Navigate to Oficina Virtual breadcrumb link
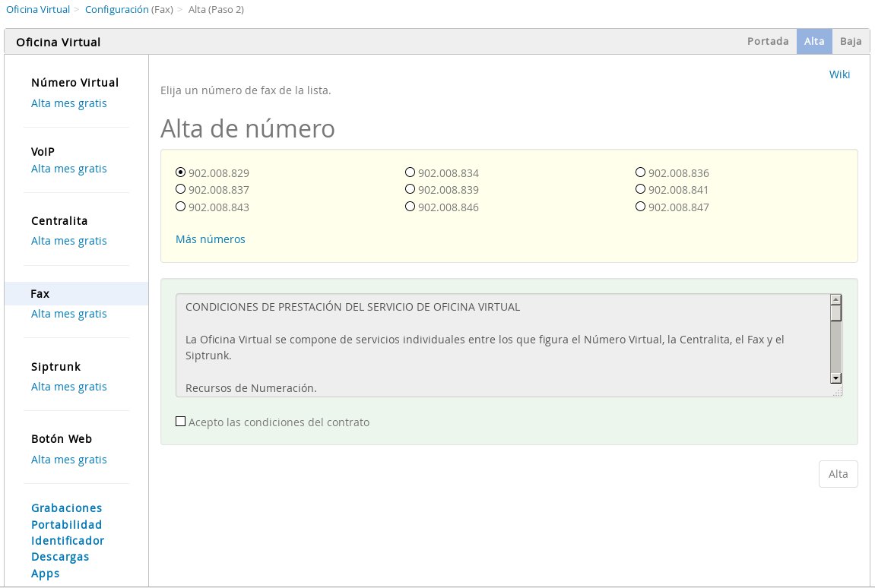The width and height of the screenshot is (875, 588). [38, 9]
